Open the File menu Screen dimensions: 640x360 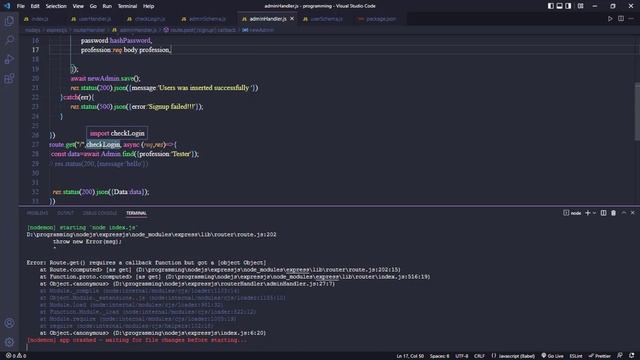tap(20, 6)
